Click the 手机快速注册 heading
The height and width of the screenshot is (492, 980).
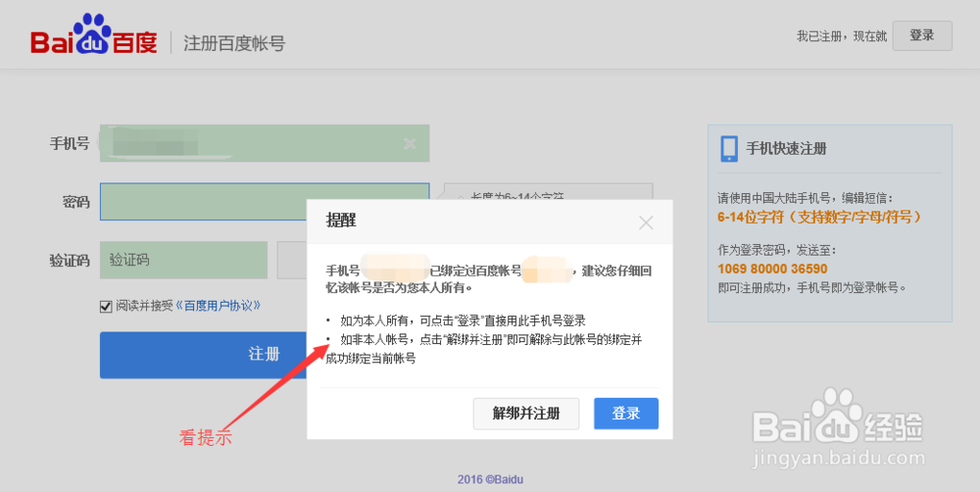click(x=786, y=149)
